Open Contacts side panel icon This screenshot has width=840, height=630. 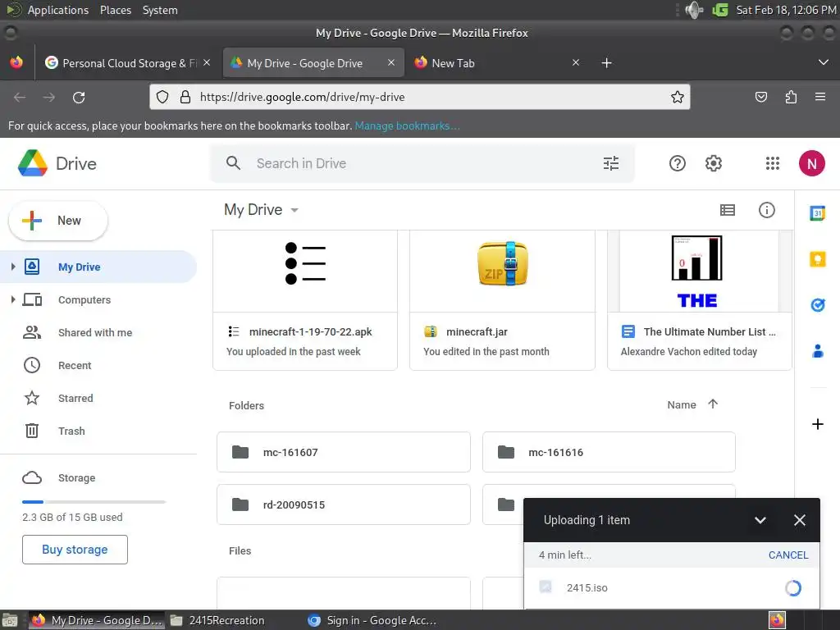point(818,351)
